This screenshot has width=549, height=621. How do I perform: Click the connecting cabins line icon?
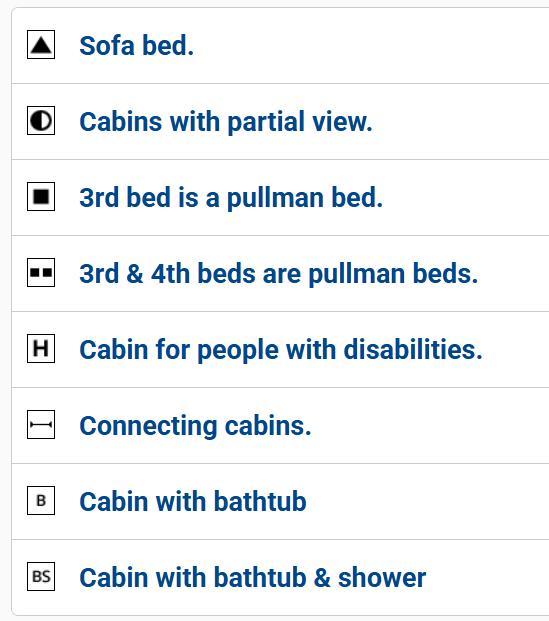41,425
